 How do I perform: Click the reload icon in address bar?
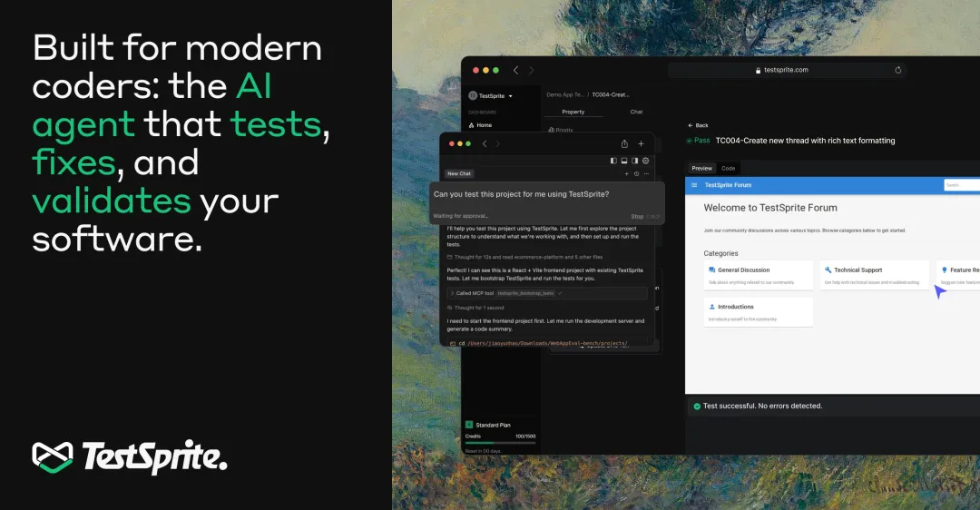click(x=898, y=70)
